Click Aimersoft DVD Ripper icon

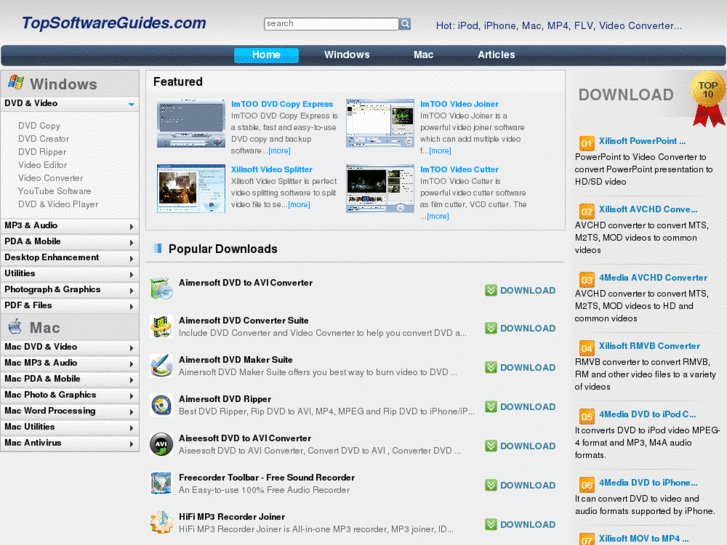(161, 405)
